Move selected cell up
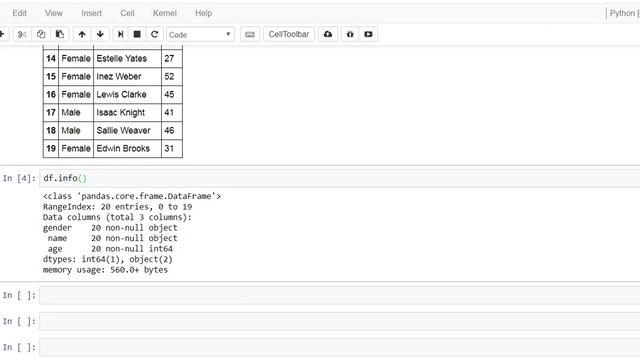 pyautogui.click(x=82, y=34)
